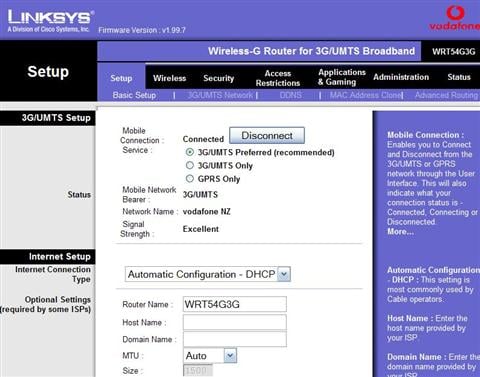Viewport: 480px width, 377px height.
Task: Click the Optional Settings label
Action: click(x=46, y=304)
